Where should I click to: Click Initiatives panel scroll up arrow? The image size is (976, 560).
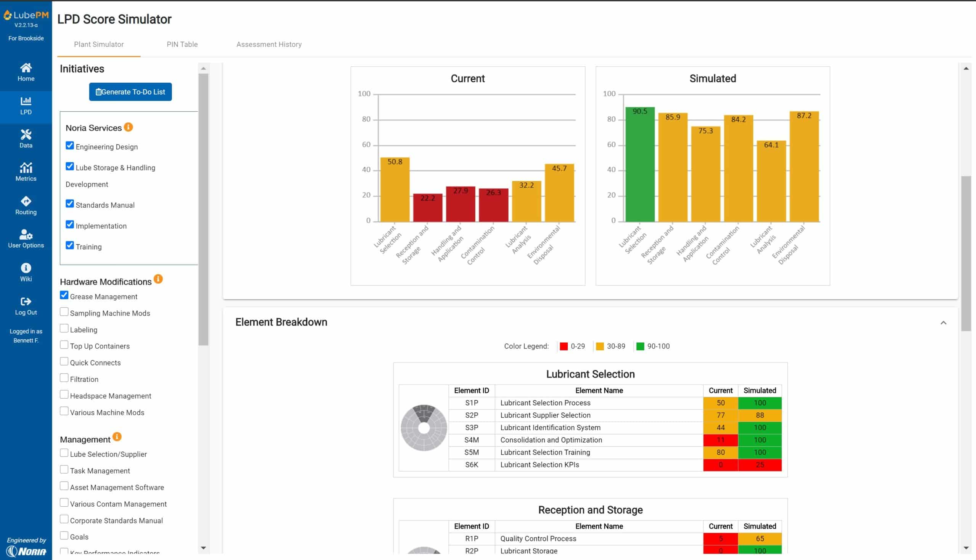(204, 69)
